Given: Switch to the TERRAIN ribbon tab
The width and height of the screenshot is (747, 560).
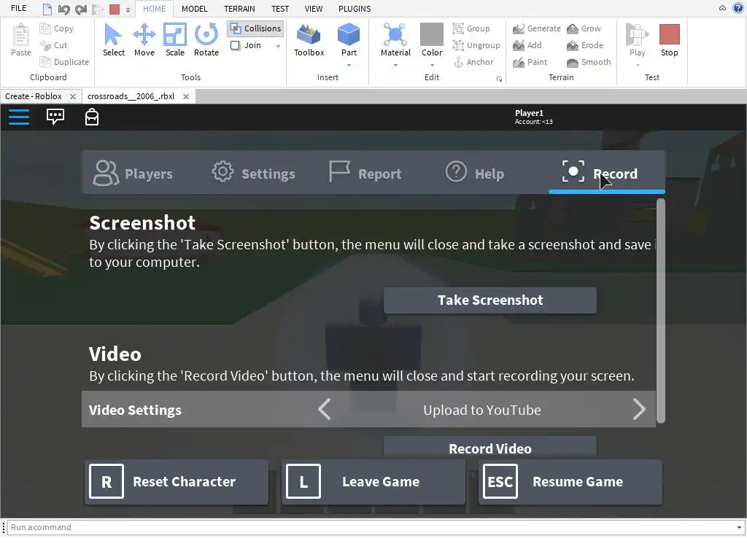Looking at the screenshot, I should [239, 9].
